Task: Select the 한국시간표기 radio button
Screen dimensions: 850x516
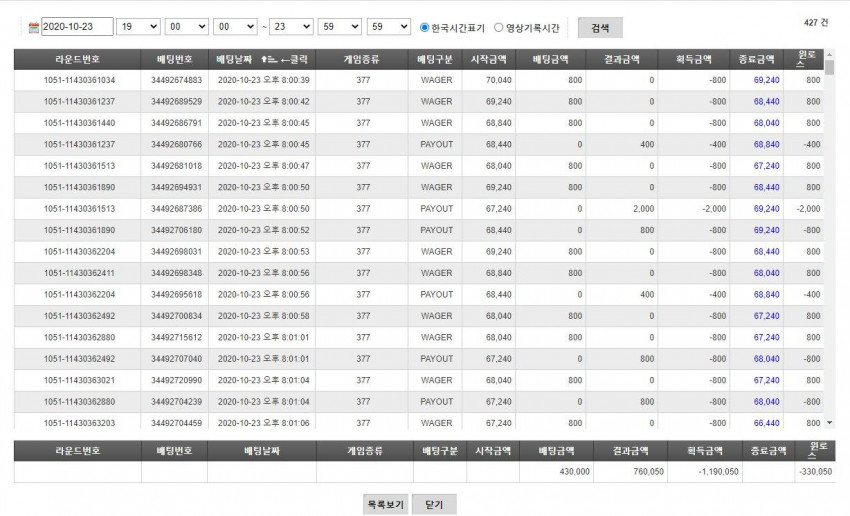Action: (x=424, y=27)
